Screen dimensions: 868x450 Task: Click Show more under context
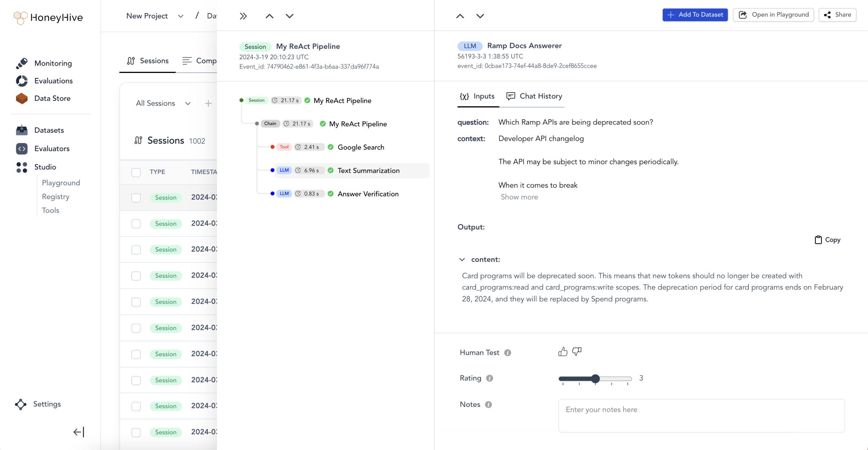[519, 197]
